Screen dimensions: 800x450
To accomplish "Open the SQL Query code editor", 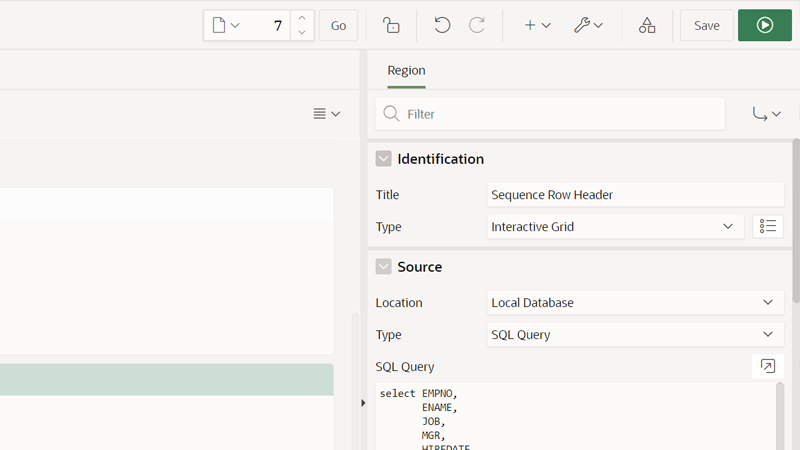I will pyautogui.click(x=767, y=366).
